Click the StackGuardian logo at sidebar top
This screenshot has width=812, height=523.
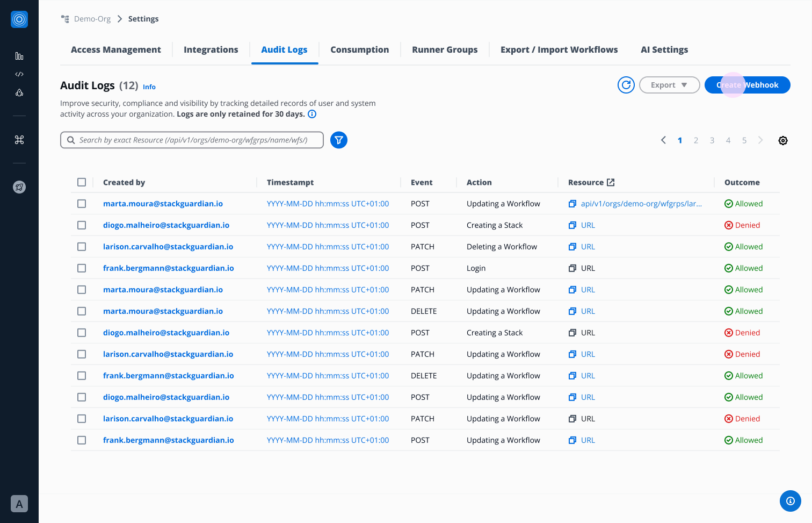(x=19, y=19)
